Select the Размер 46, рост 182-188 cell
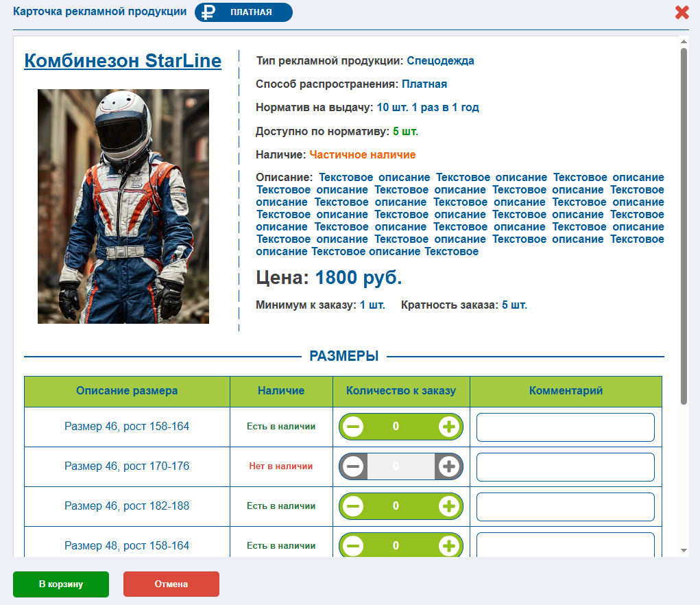700x605 pixels. [127, 506]
